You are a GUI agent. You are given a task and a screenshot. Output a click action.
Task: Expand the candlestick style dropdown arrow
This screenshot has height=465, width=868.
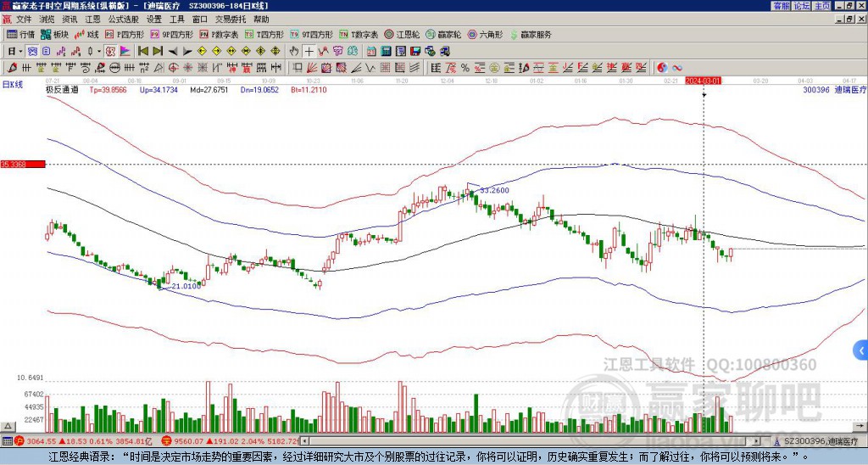tap(99, 52)
